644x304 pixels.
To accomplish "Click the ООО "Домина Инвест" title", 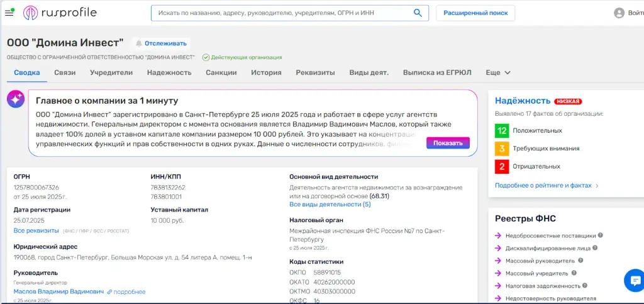I will pyautogui.click(x=65, y=42).
